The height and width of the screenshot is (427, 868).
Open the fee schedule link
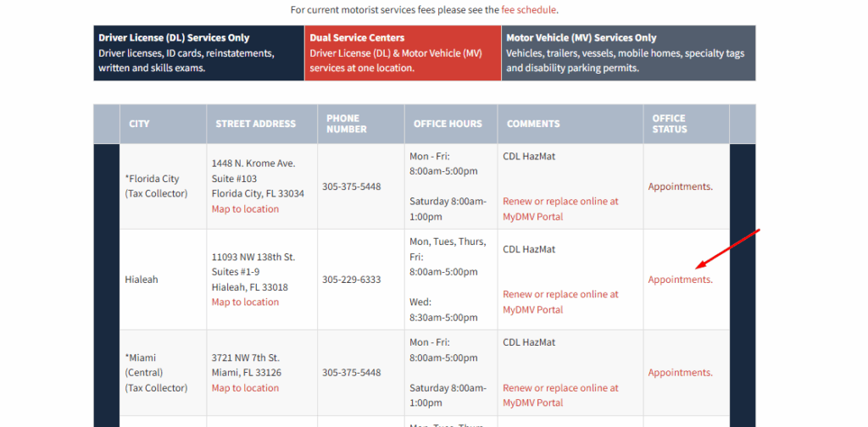pos(529,10)
